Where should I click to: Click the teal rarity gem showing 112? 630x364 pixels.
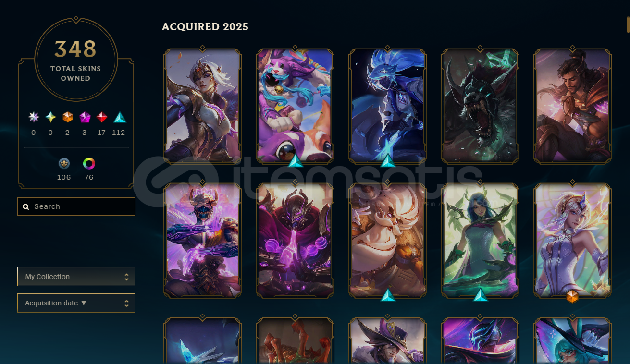tap(120, 117)
